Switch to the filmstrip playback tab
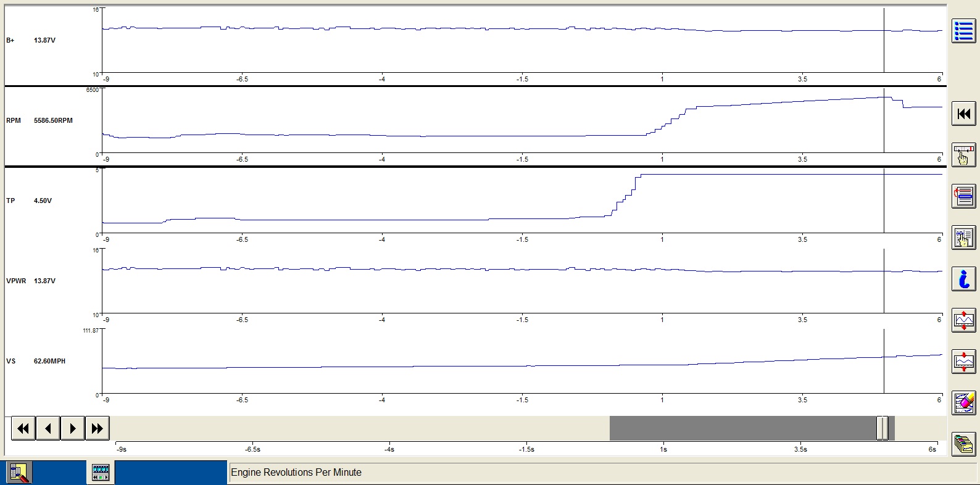980x485 pixels. 101,473
